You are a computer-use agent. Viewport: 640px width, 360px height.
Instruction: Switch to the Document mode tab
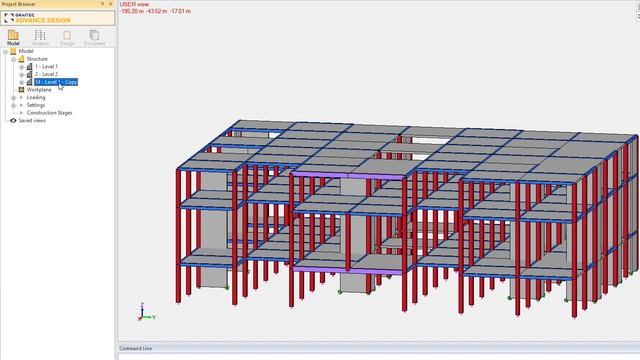(94, 37)
